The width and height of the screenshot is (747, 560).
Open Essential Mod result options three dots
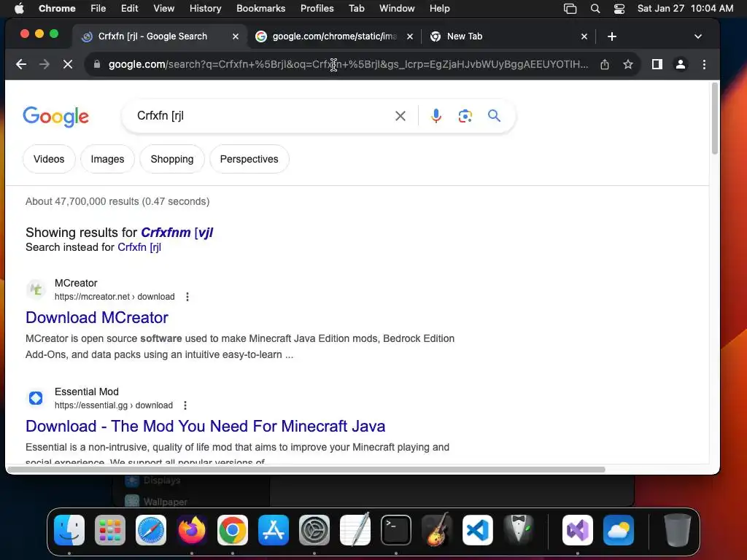pos(185,405)
